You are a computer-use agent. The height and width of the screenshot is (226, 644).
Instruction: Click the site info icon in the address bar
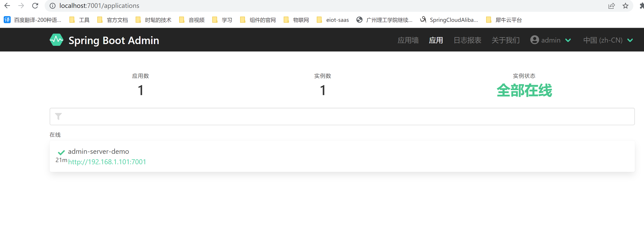tap(52, 6)
